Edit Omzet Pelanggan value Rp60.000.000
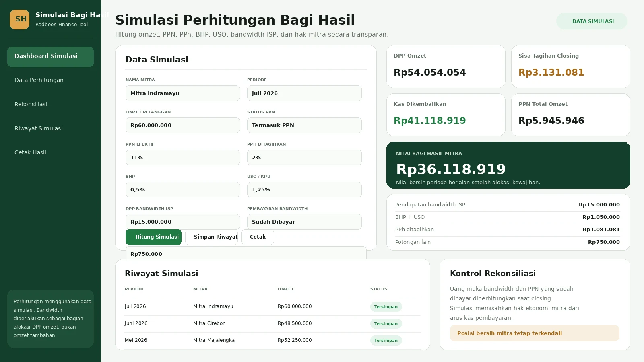This screenshot has height=362, width=644. (183, 125)
